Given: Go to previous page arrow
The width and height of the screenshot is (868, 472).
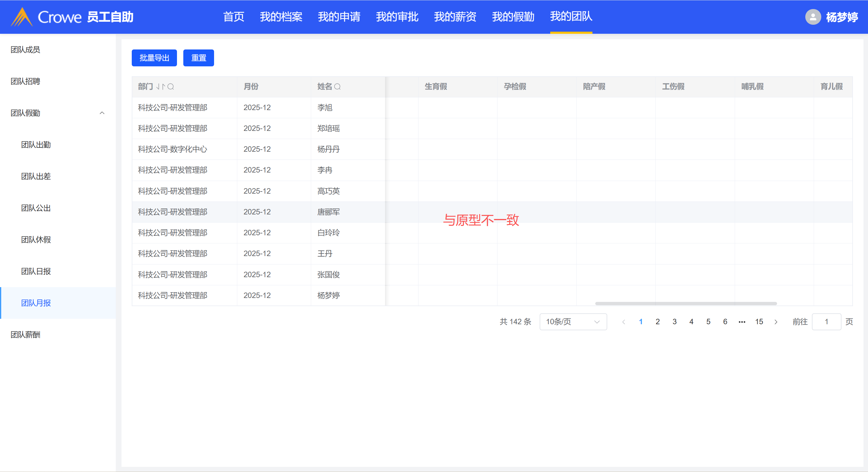Looking at the screenshot, I should point(624,322).
